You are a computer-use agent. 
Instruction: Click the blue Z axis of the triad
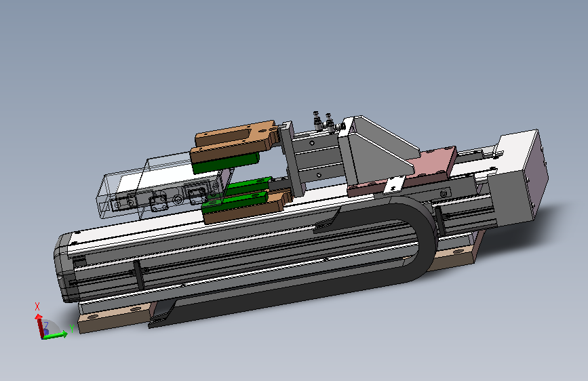(45, 332)
